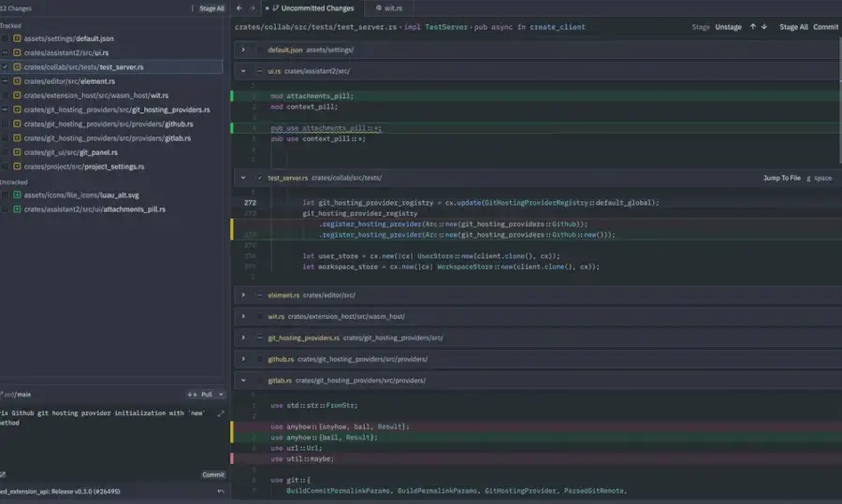Expand the element.rs diff section
Viewport: 842px width, 504px height.
(x=243, y=295)
